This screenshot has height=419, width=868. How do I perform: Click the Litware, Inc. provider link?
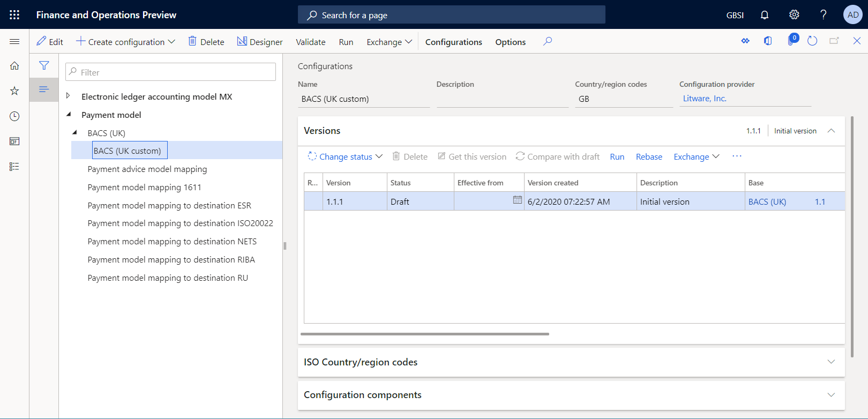(705, 99)
